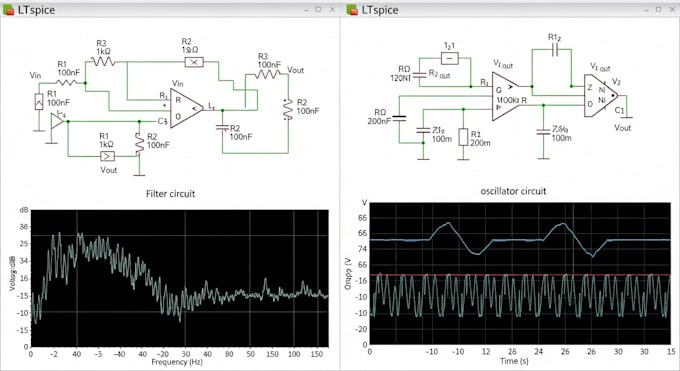680x371 pixels.
Task: Select the Z output amplifier triangle in oscillator circuit
Action: pyautogui.click(x=601, y=96)
